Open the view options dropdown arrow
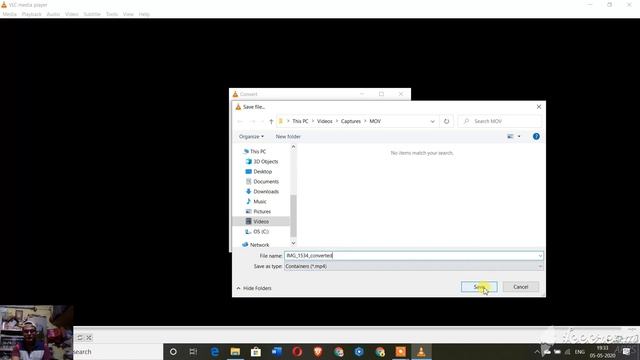 519,136
